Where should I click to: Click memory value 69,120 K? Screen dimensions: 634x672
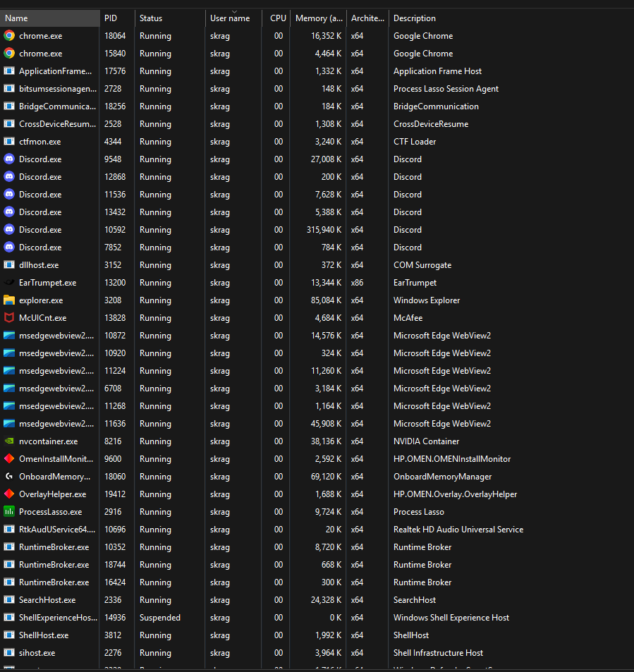(327, 477)
